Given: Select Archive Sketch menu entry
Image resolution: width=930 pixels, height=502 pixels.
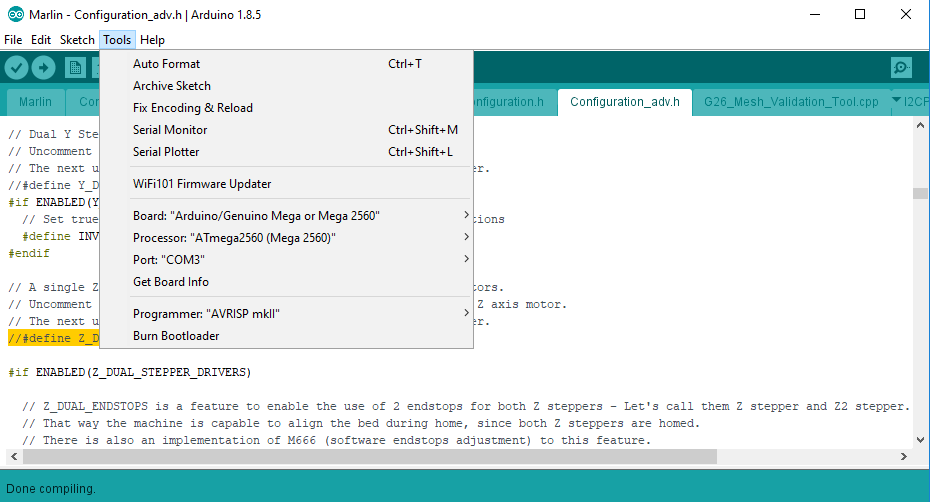Looking at the screenshot, I should click(286, 85).
